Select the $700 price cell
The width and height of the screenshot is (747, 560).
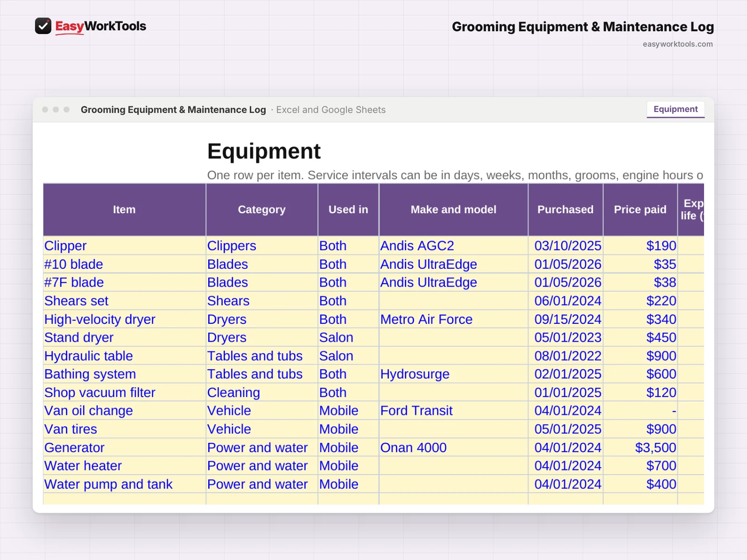click(x=640, y=466)
